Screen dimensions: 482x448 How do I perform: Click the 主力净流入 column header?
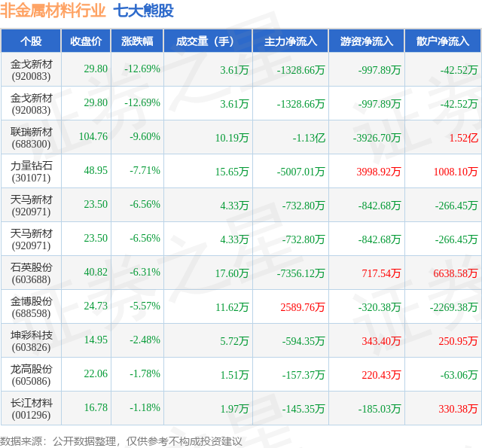click(291, 41)
